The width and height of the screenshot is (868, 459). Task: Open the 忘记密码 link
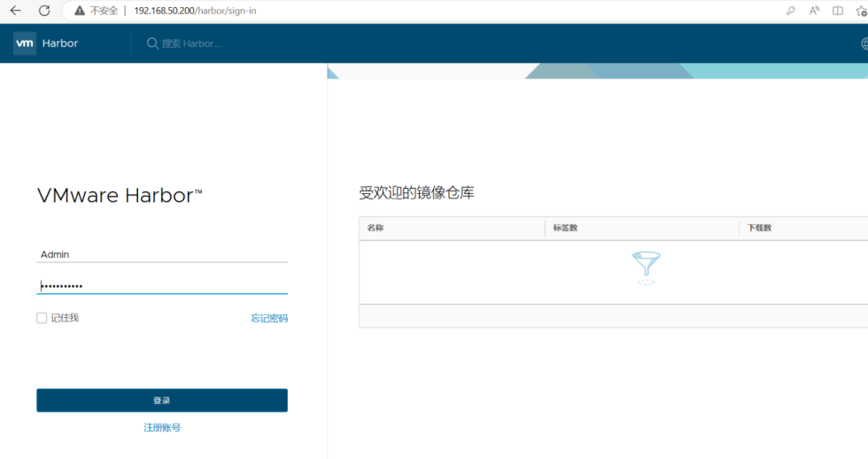[269, 318]
